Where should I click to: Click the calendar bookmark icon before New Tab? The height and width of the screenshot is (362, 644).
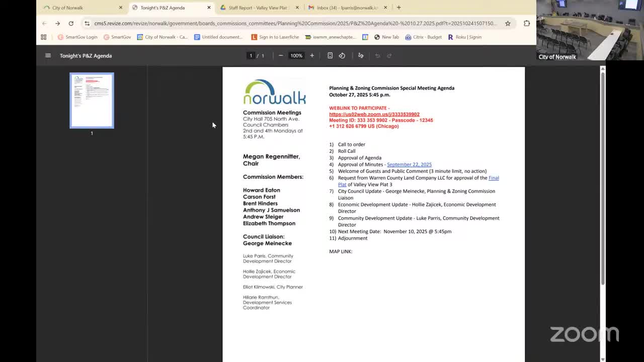click(365, 37)
